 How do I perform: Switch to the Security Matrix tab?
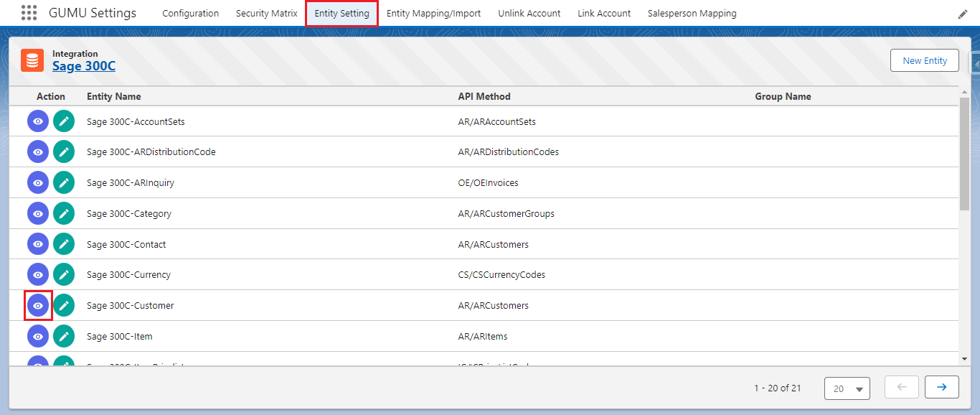pos(266,13)
